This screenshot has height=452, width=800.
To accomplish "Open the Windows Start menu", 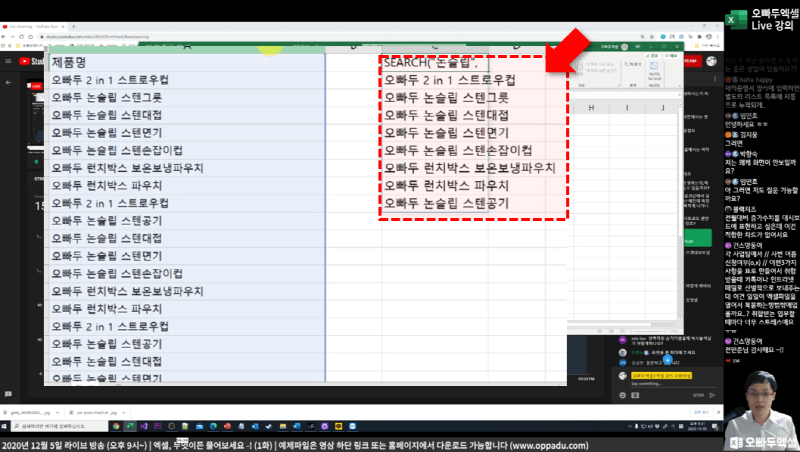I will 4,426.
